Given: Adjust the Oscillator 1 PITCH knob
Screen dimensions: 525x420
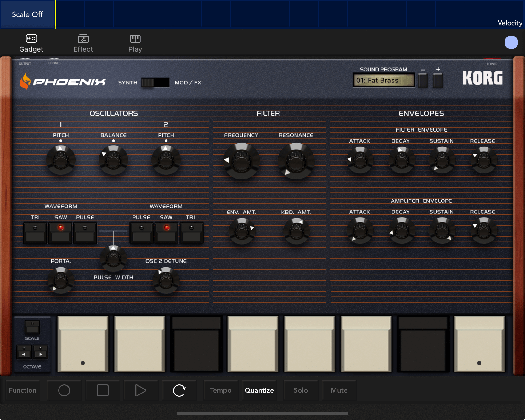Looking at the screenshot, I should tap(61, 160).
